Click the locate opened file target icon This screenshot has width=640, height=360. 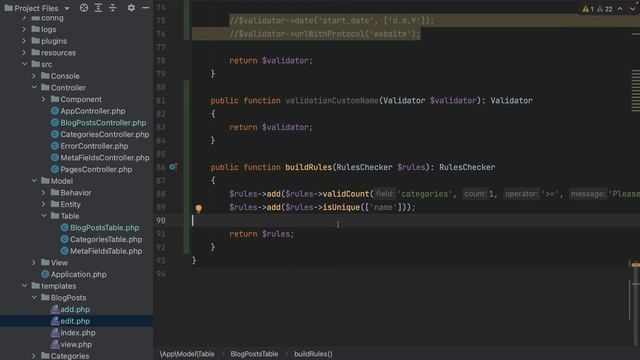click(84, 8)
